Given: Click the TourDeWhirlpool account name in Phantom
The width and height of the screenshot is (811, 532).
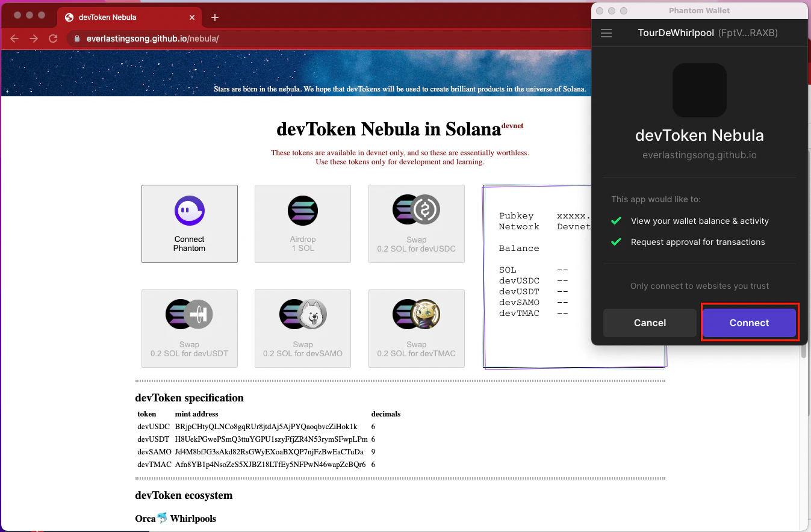Looking at the screenshot, I should tap(676, 33).
